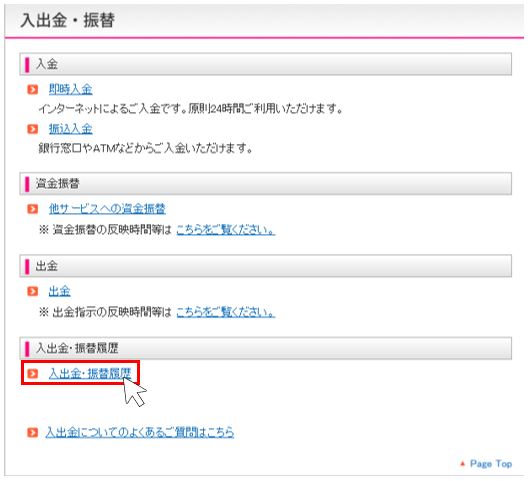
Task: Open the highlighted 入出金・振替履歴 link
Action: (x=90, y=374)
